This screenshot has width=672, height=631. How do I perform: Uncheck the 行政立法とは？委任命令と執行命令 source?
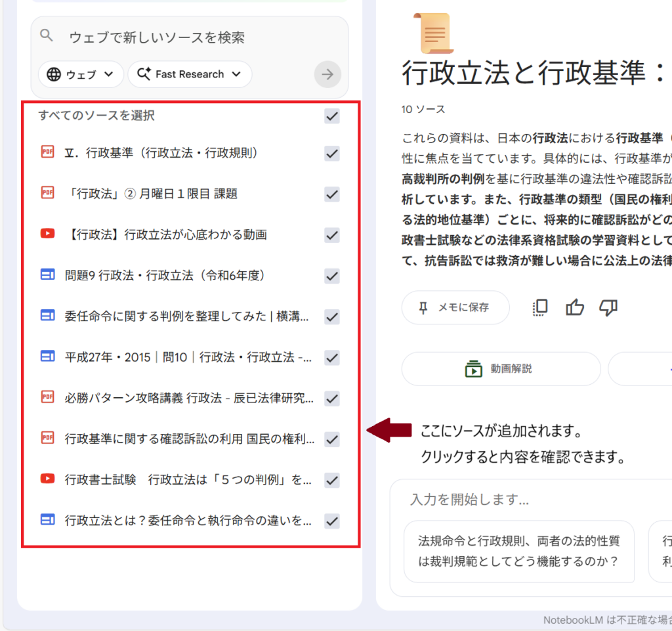[331, 521]
